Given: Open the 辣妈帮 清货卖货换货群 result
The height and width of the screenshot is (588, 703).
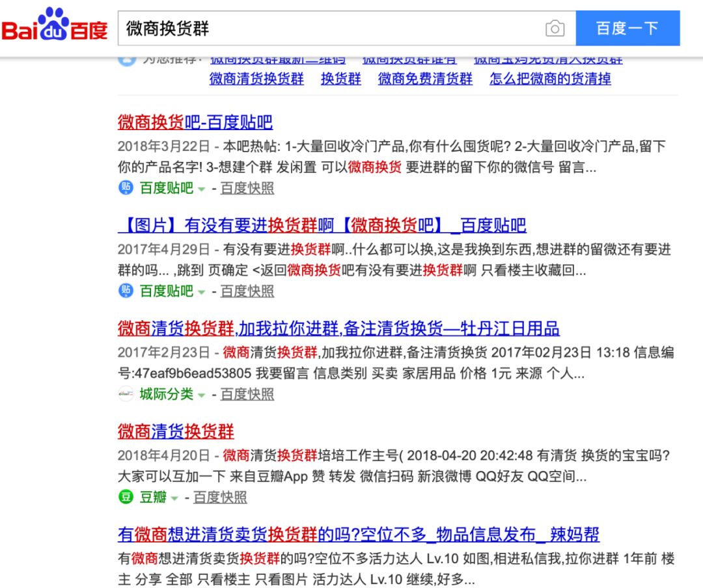Looking at the screenshot, I should (358, 535).
